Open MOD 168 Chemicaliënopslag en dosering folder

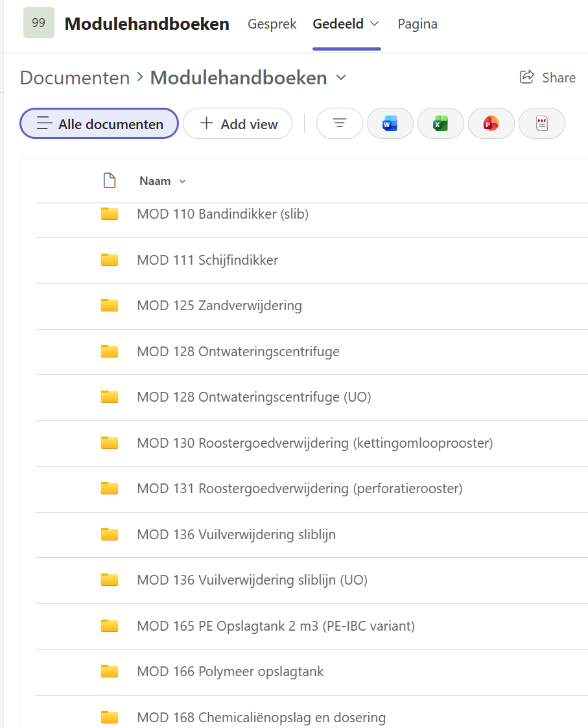tap(261, 718)
